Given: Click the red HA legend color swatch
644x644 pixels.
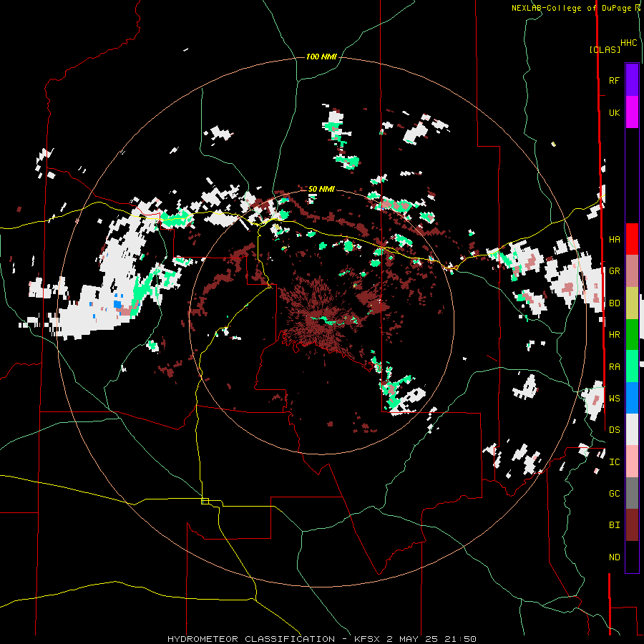Looking at the screenshot, I should pyautogui.click(x=632, y=239).
